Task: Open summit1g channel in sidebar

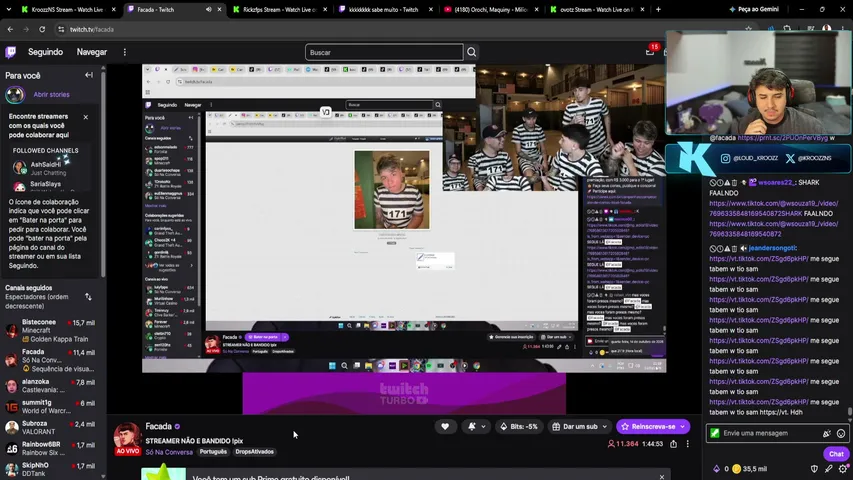Action: pyautogui.click(x=50, y=407)
